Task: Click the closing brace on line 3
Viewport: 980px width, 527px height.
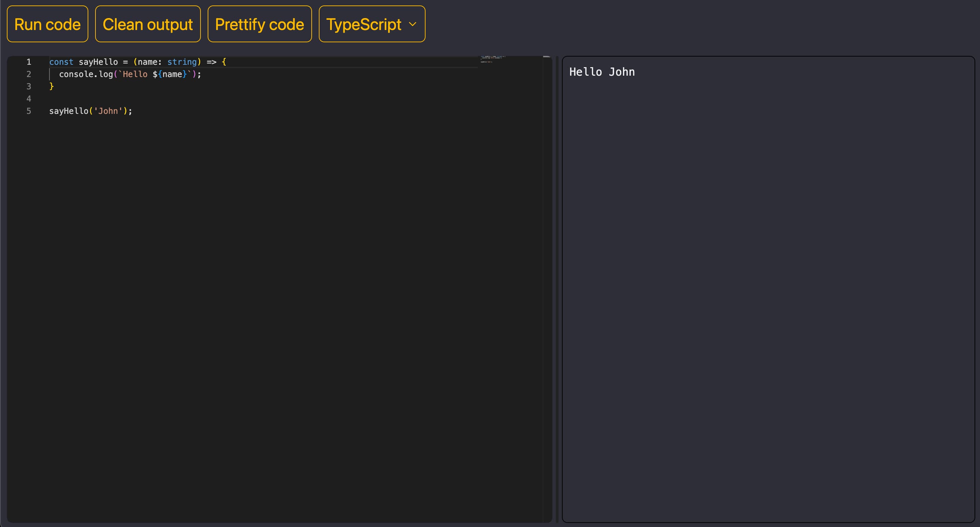Action: point(51,86)
